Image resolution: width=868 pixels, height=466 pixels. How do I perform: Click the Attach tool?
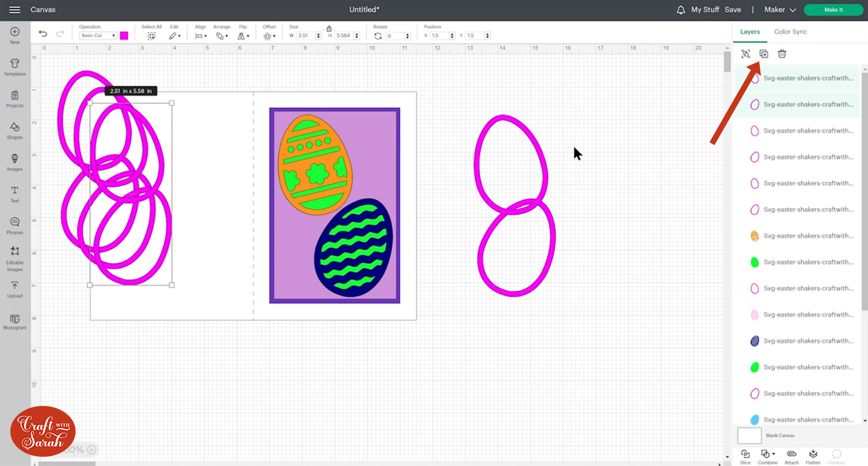(x=792, y=456)
